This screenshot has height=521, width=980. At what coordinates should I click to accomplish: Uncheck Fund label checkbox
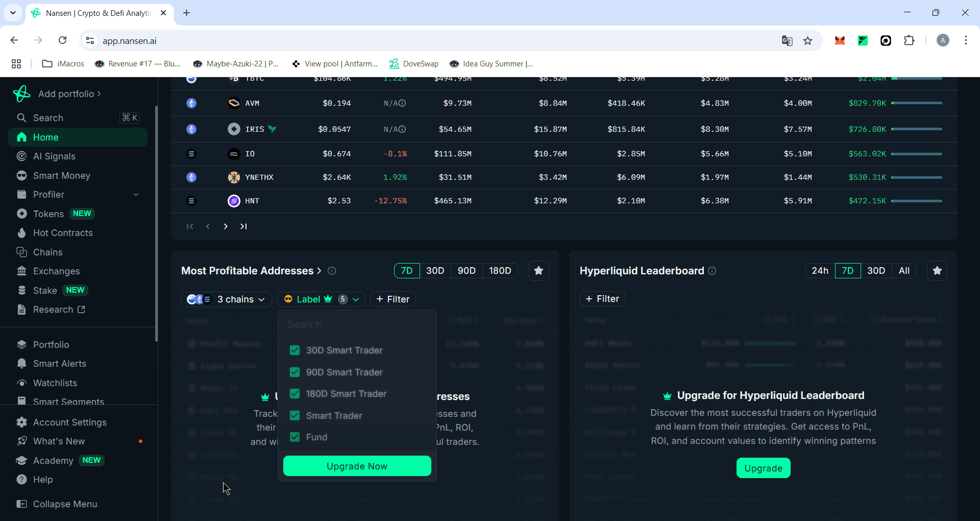[x=295, y=437]
